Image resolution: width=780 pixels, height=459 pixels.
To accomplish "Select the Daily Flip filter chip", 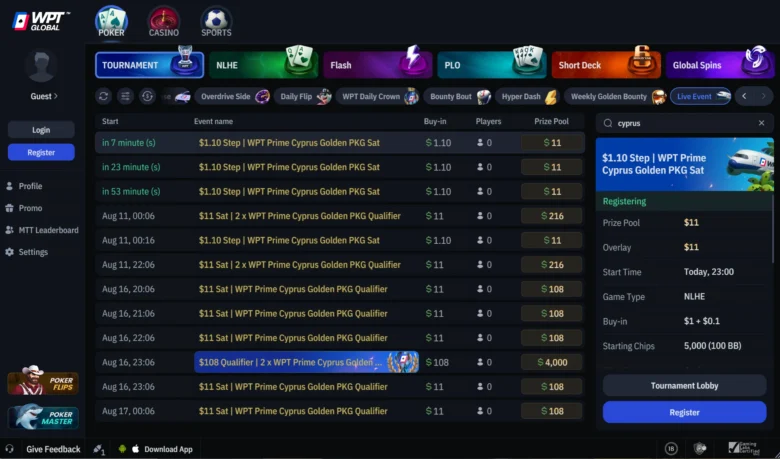I will click(x=303, y=96).
